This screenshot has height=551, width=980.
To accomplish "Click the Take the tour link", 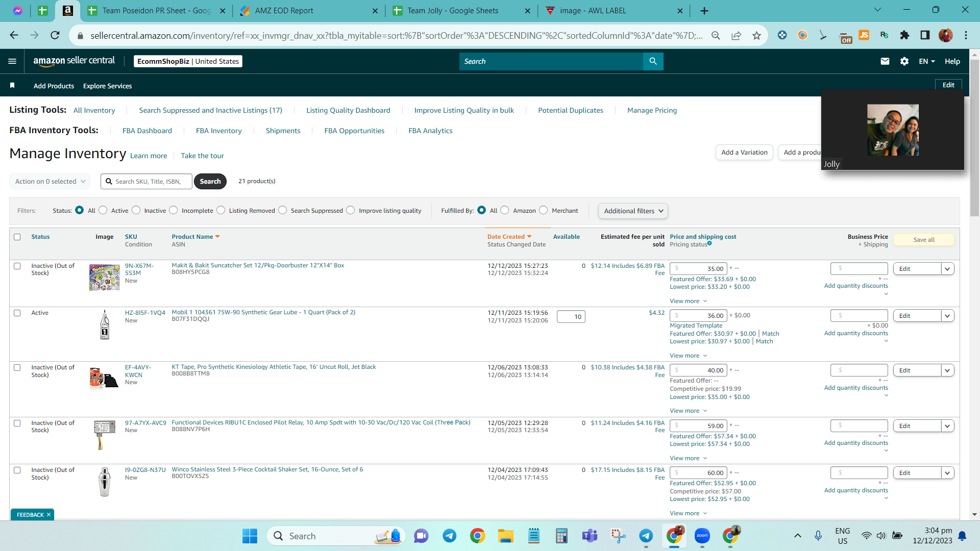I will point(202,156).
